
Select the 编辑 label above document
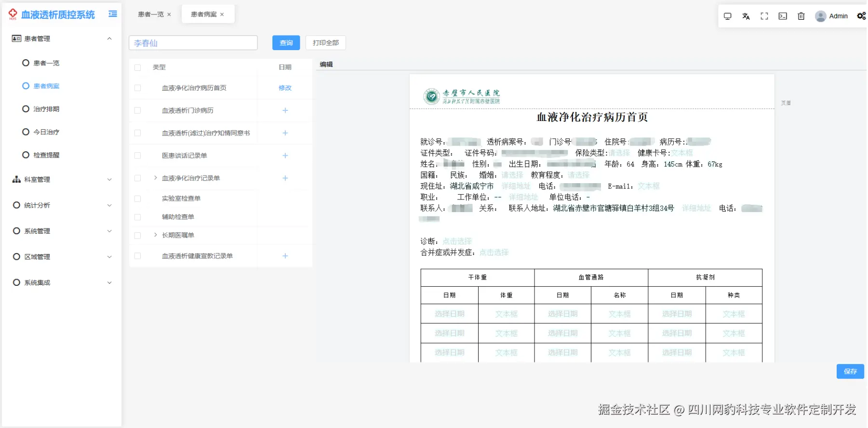pos(326,64)
